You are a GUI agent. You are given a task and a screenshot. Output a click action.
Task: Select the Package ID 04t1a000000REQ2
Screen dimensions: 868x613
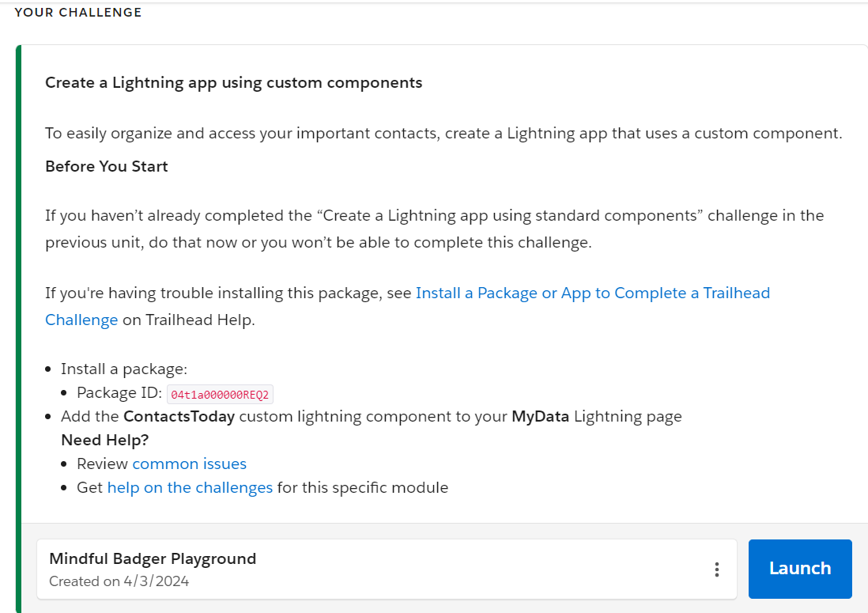(220, 393)
